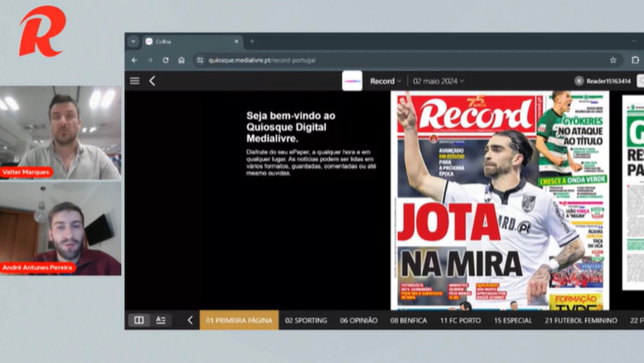Reload the page with the refresh icon
Screen dimensions: 644x363
click(165, 60)
